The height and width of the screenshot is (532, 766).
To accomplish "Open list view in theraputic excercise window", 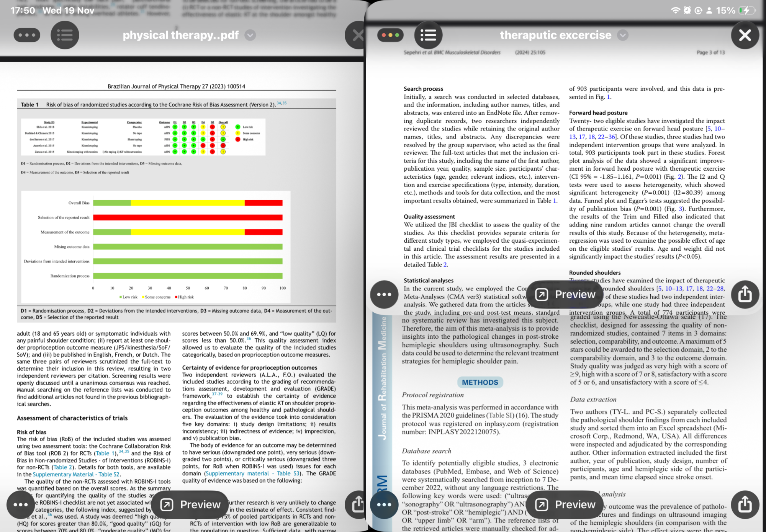I will point(428,35).
